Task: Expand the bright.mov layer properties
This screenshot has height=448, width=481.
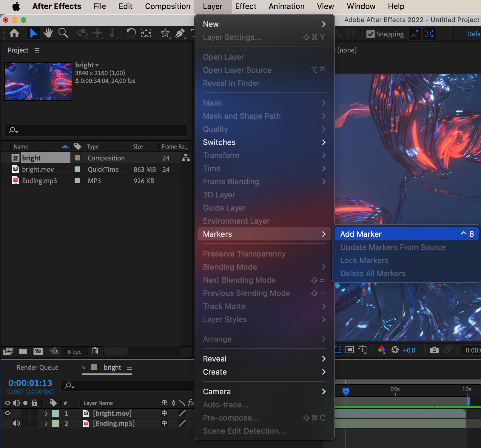Action: tap(46, 413)
